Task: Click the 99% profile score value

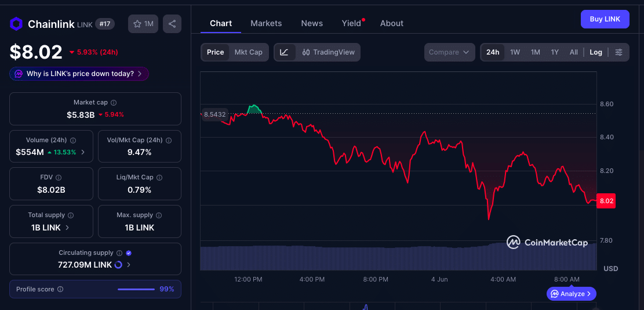Action: (x=167, y=289)
